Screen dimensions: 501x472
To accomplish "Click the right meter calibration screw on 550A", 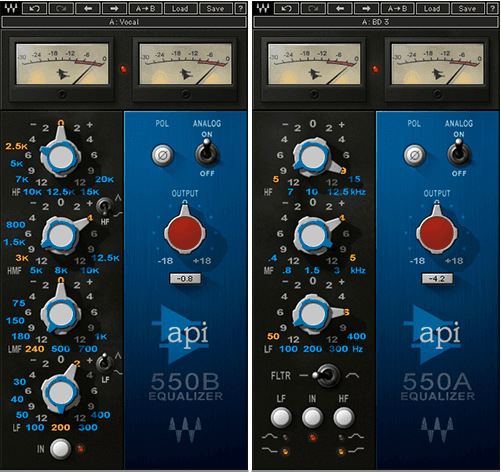I will (437, 94).
